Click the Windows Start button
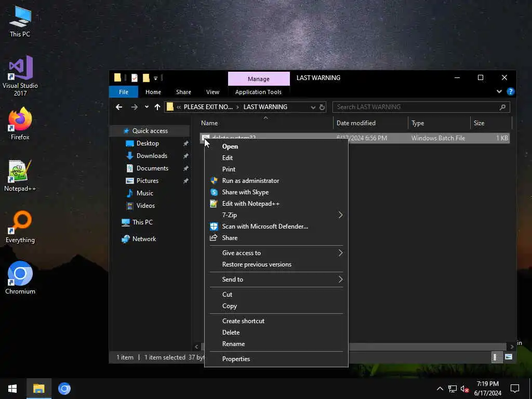This screenshot has height=399, width=532. point(12,389)
